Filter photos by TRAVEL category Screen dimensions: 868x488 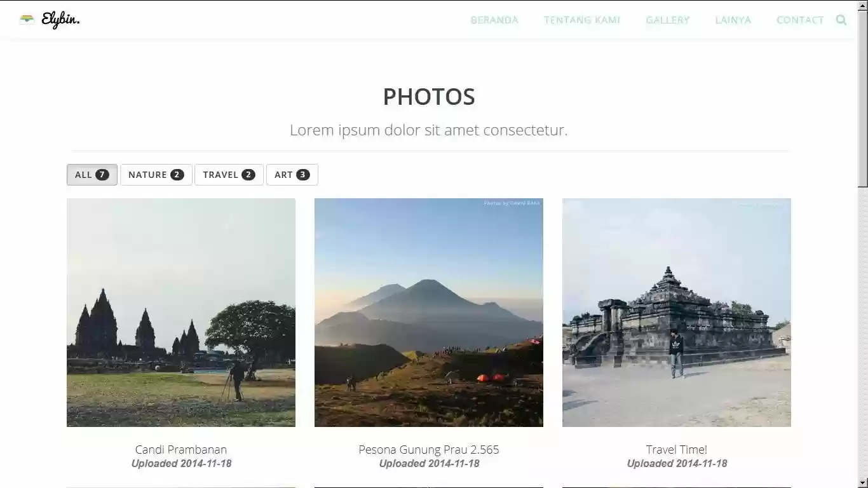(x=229, y=175)
